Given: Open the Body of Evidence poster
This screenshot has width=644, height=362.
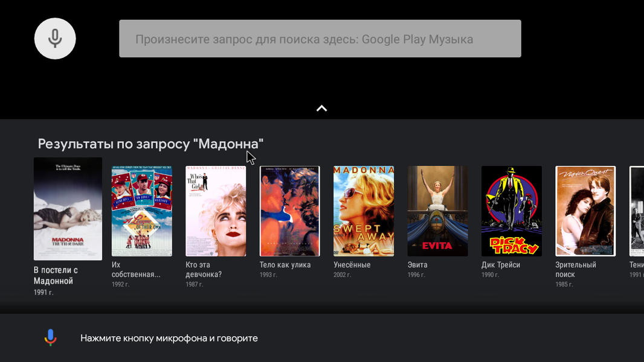Looking at the screenshot, I should click(x=289, y=211).
